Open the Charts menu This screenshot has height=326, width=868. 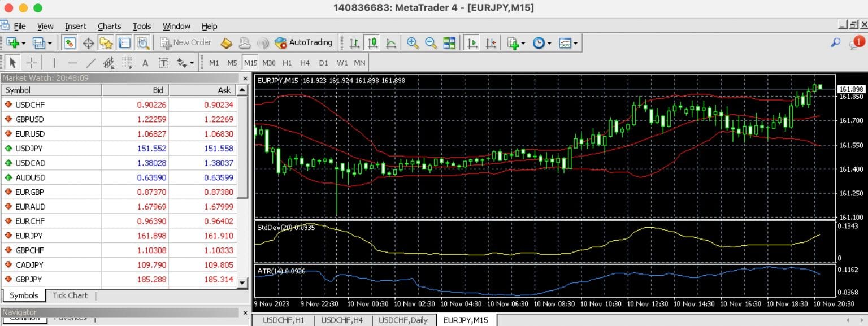[109, 26]
